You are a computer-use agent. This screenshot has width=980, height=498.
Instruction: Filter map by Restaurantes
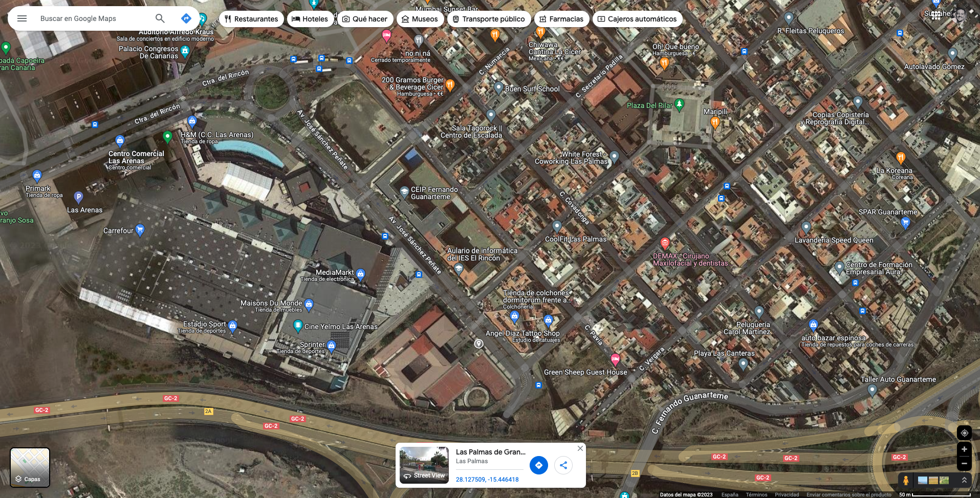[251, 19]
